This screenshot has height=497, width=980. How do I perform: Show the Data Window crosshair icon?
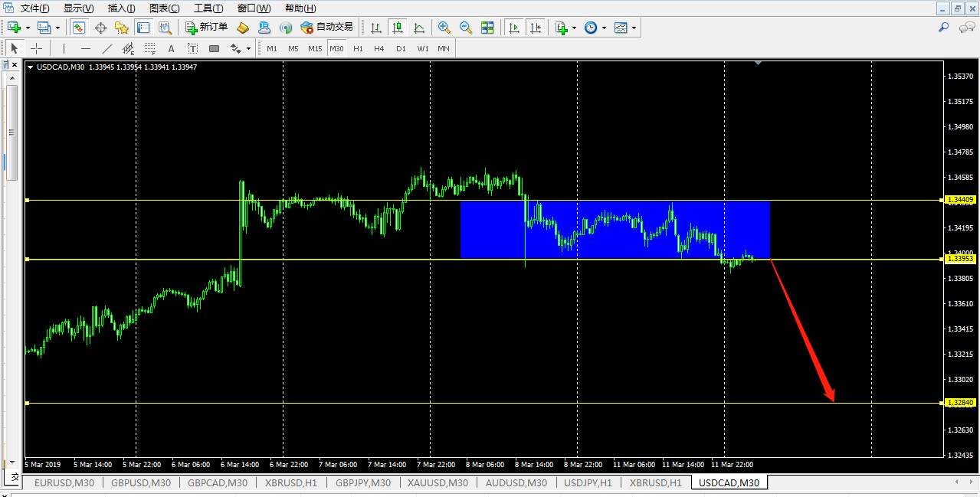(100, 28)
